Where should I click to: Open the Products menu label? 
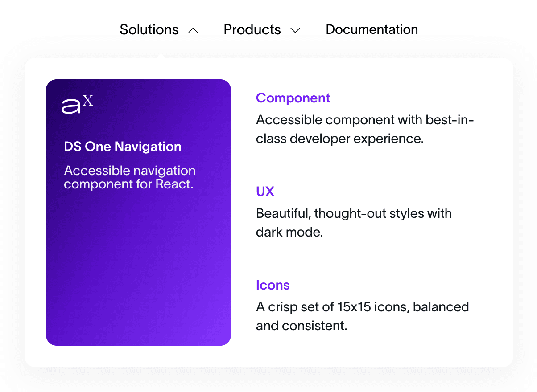click(x=252, y=30)
